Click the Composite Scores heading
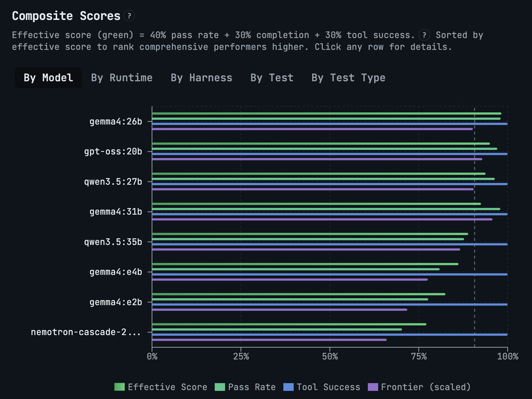 [66, 16]
